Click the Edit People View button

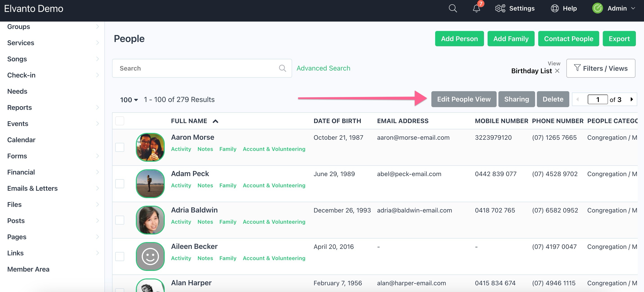[x=464, y=99]
